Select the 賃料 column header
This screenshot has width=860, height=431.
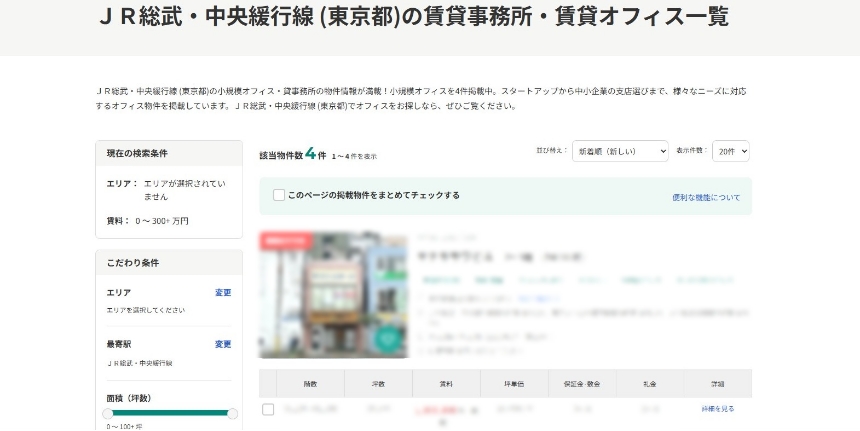click(446, 383)
